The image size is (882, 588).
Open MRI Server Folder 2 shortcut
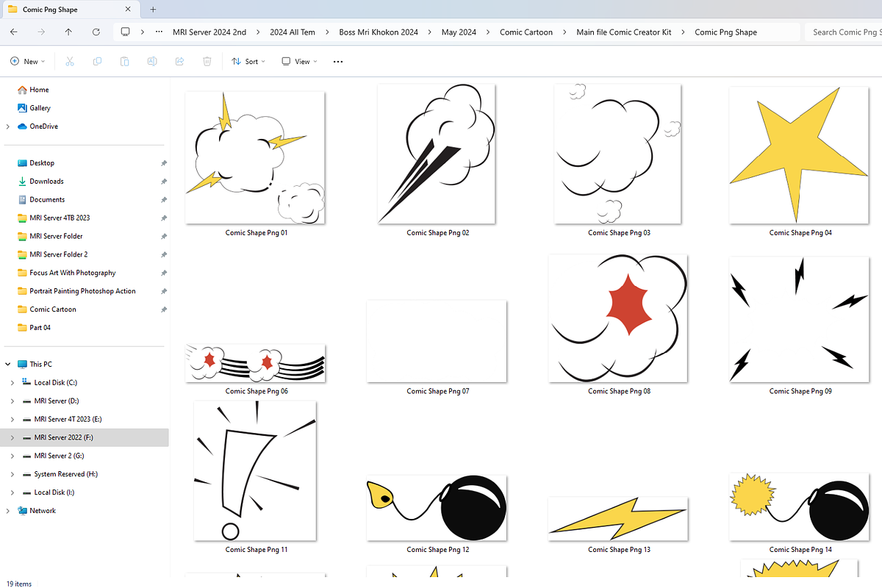click(52, 255)
